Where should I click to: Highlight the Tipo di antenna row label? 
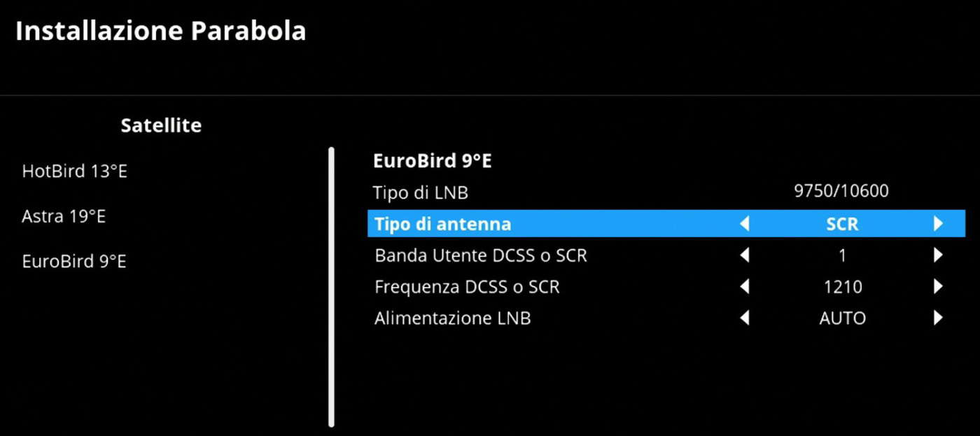click(443, 224)
